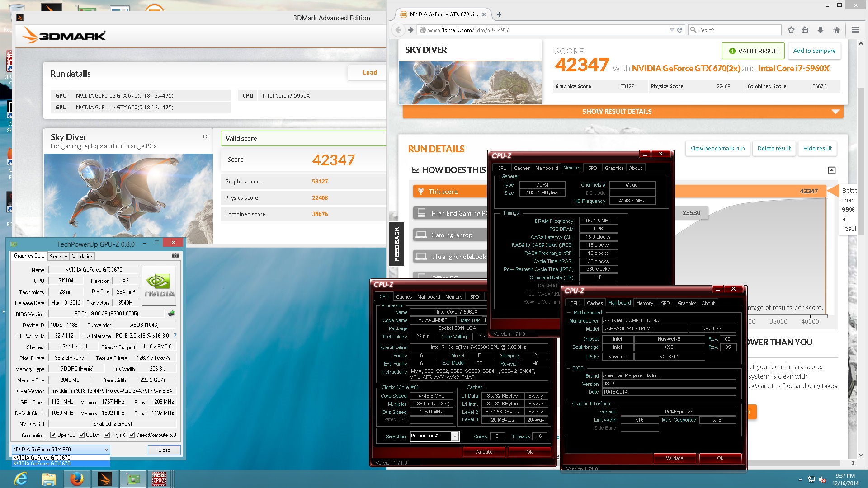868x488 pixels.
Task: Click Add to compare button
Action: 814,51
